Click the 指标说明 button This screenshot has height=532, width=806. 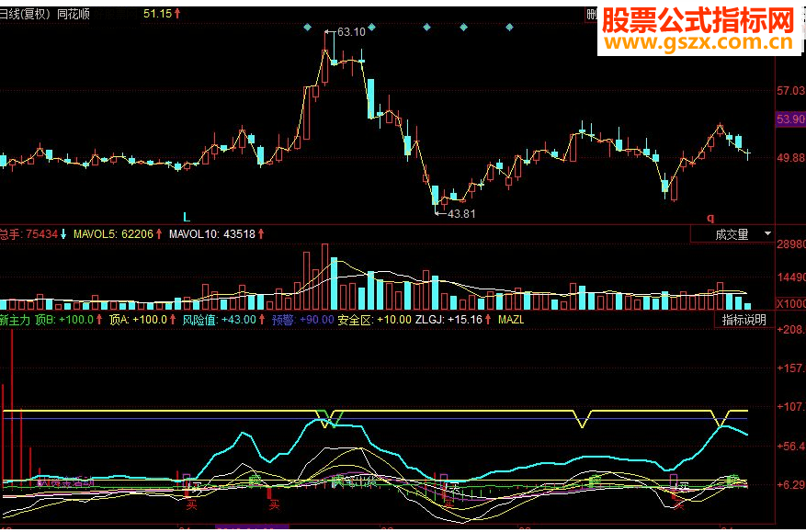click(x=744, y=320)
